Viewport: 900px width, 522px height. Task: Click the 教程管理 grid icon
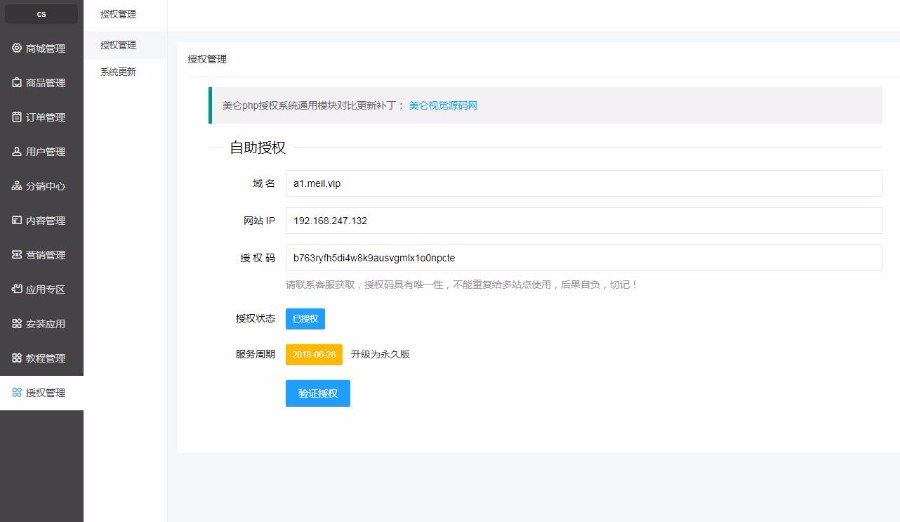17,358
